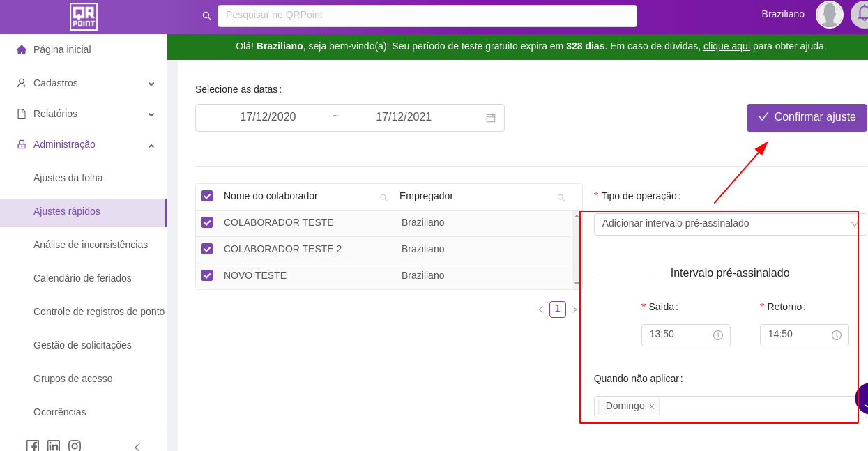
Task: Search by Nome do colaborador column icon
Action: point(383,198)
